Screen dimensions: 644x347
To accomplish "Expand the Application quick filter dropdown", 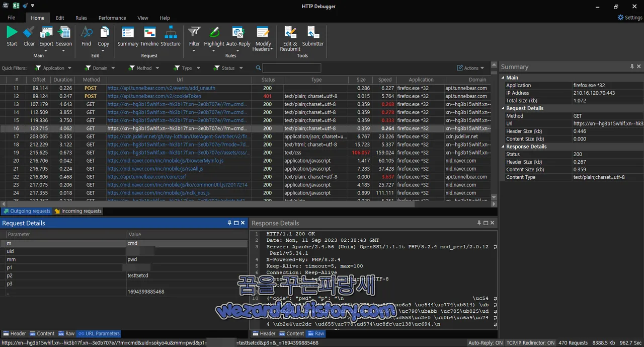I will [70, 67].
